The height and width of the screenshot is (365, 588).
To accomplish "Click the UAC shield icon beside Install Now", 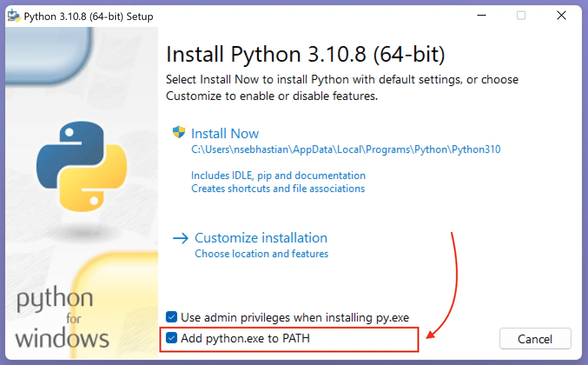I will pyautogui.click(x=178, y=132).
